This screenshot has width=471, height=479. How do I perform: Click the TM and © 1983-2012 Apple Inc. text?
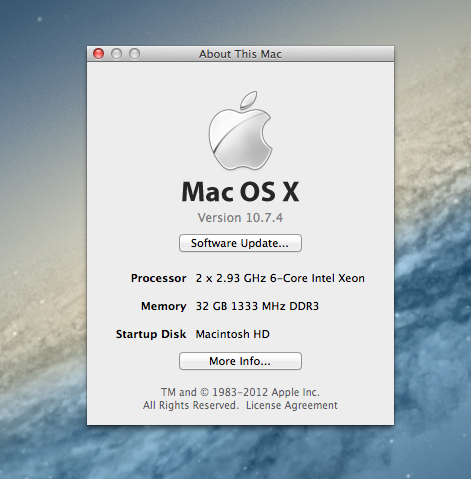(x=240, y=392)
